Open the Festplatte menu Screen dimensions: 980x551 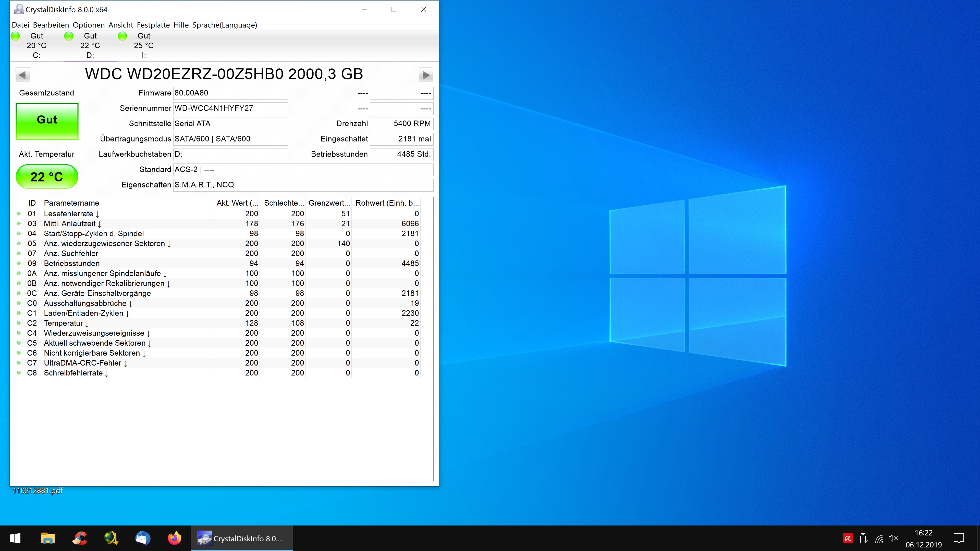(x=153, y=25)
